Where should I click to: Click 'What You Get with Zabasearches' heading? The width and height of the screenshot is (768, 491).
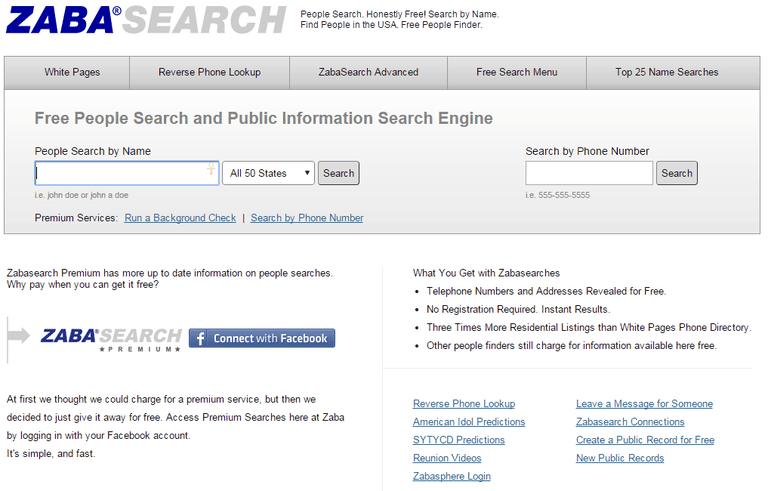pos(486,273)
